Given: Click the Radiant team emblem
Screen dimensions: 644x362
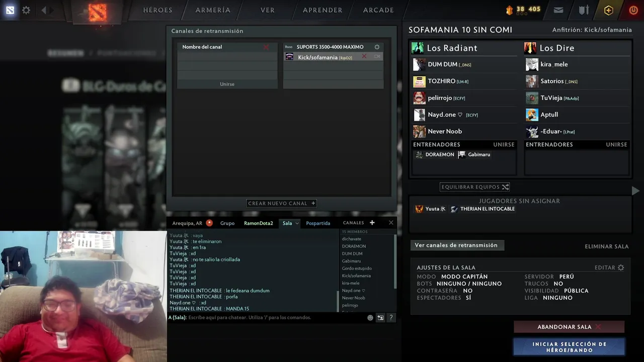Looking at the screenshot, I should point(418,48).
